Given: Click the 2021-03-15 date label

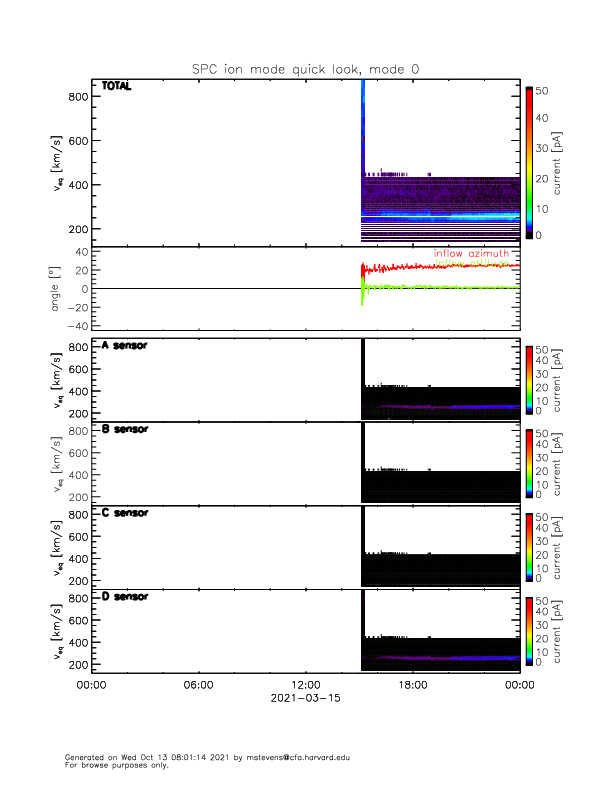Looking at the screenshot, I should [x=305, y=698].
